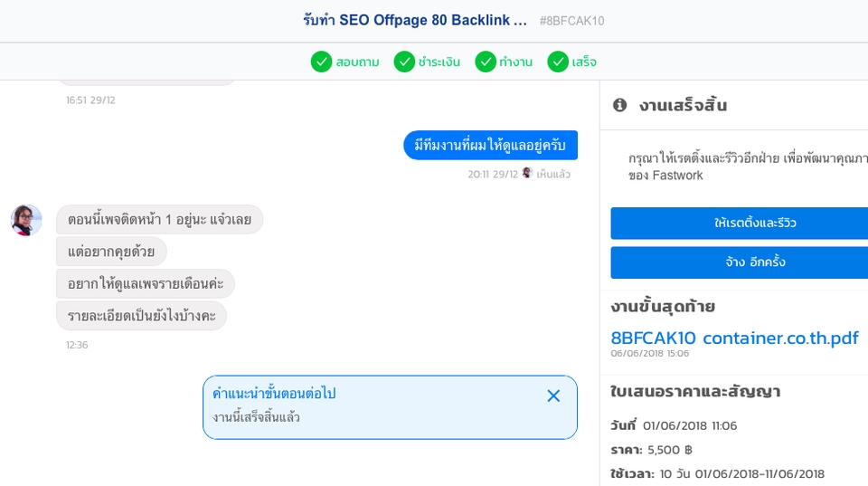Click the message ตอนนี้เพจติดหน้า 1 อยู่นะ แจ๋วเลย
Screen dimensions: 868x486
(x=159, y=219)
